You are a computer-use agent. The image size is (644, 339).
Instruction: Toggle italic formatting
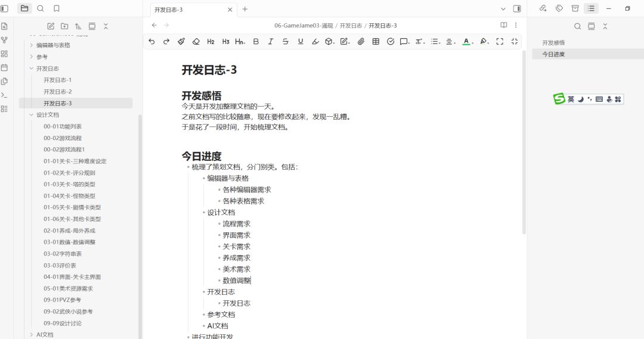point(271,42)
